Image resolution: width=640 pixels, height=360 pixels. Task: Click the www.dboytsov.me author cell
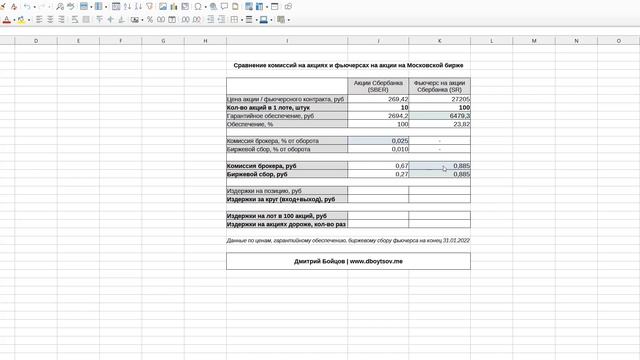tap(348, 261)
